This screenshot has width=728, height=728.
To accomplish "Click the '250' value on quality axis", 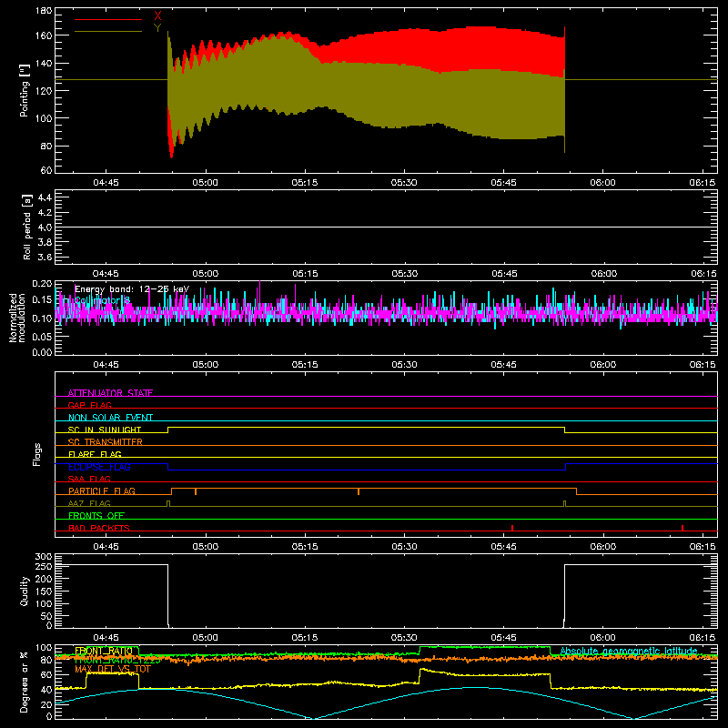I will (x=44, y=566).
